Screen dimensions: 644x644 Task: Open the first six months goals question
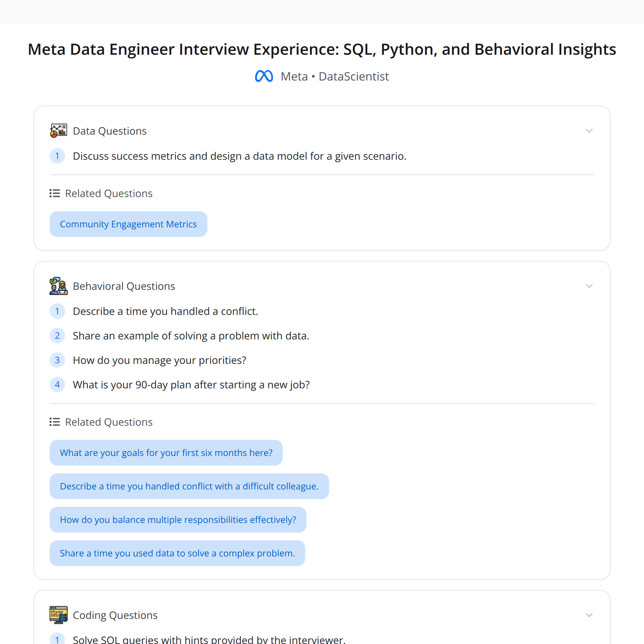click(x=166, y=453)
